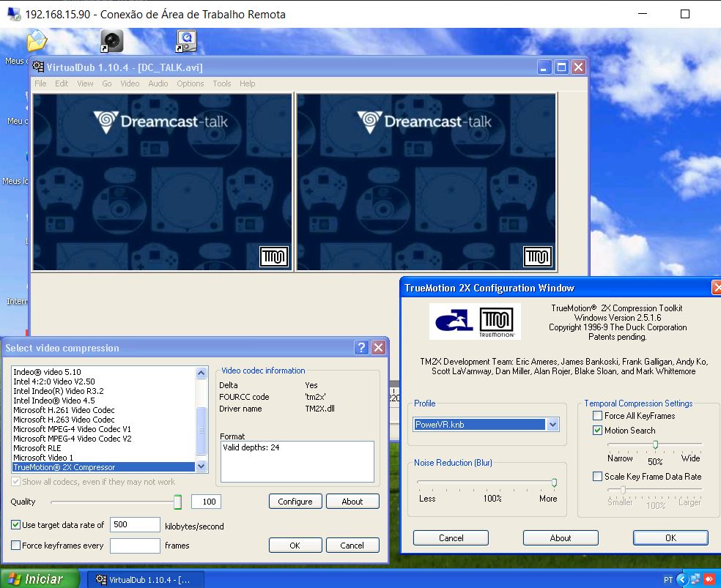Close the Select video compression dialog
Viewport: 721px width, 588px height.
point(378,348)
